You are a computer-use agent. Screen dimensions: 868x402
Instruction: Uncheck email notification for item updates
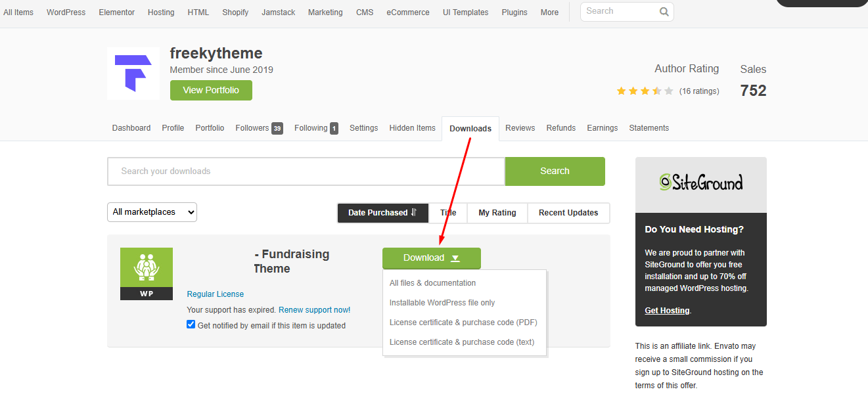click(x=191, y=324)
